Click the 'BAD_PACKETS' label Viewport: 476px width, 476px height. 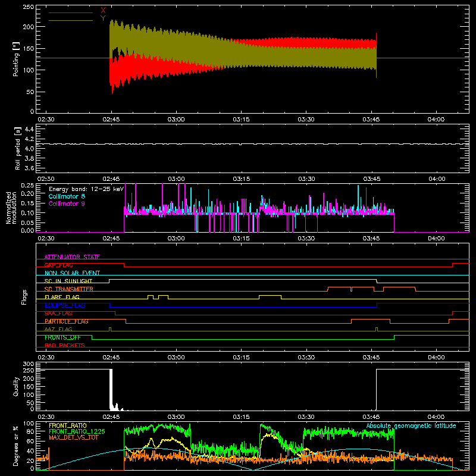pos(65,345)
